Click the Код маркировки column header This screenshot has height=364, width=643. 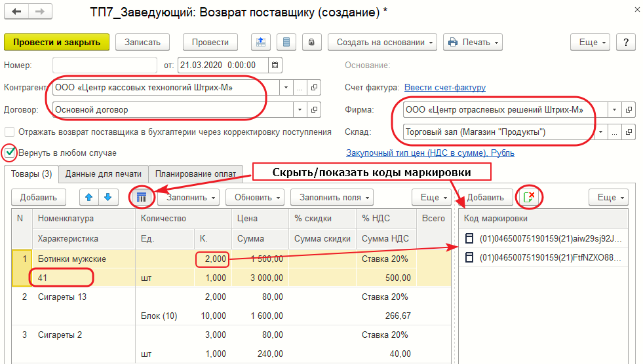543,218
